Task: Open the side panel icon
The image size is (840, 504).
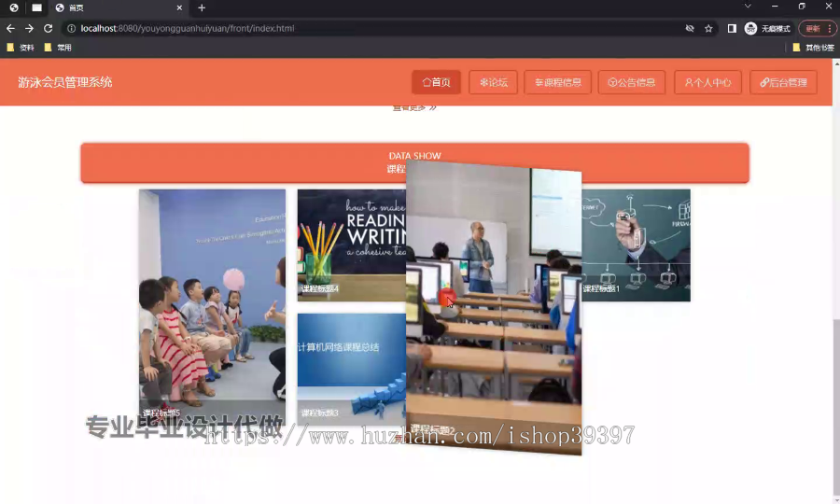Action: click(732, 28)
